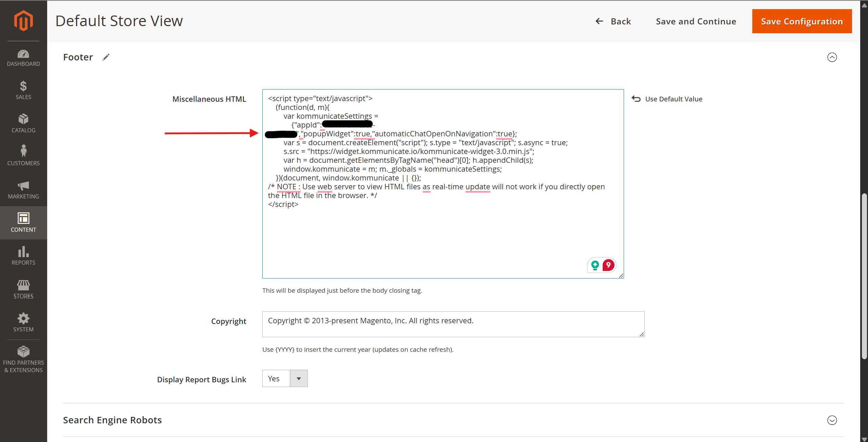The height and width of the screenshot is (442, 868).
Task: Open the Content layout icon
Action: coord(23,218)
